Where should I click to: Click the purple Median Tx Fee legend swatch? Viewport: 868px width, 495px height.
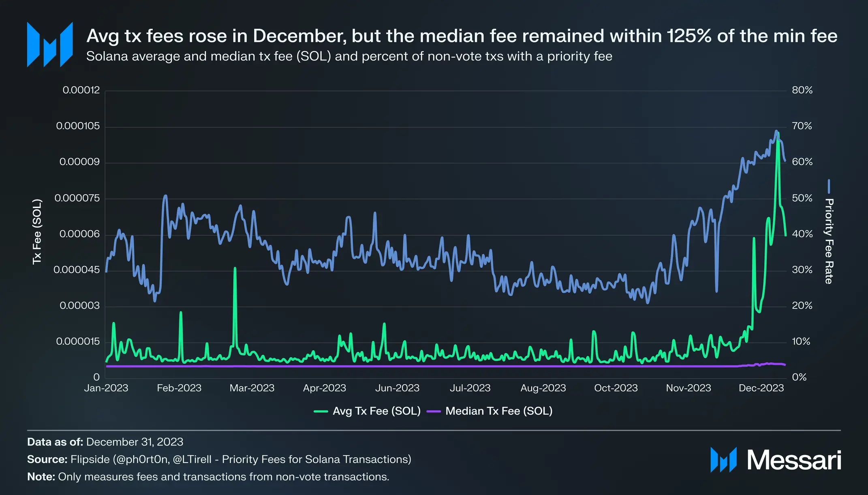pyautogui.click(x=434, y=411)
